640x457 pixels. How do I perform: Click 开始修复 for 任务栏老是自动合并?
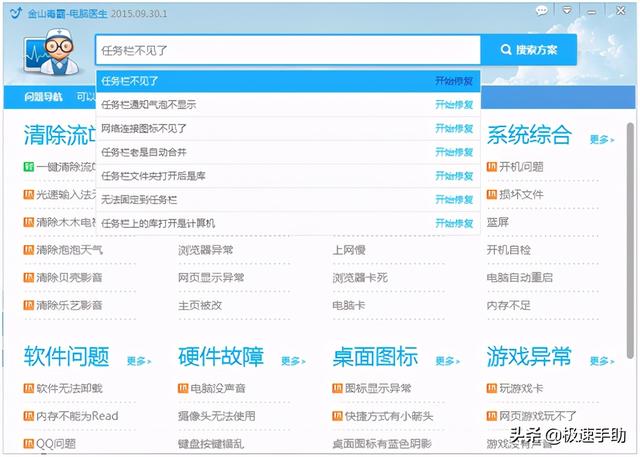454,152
